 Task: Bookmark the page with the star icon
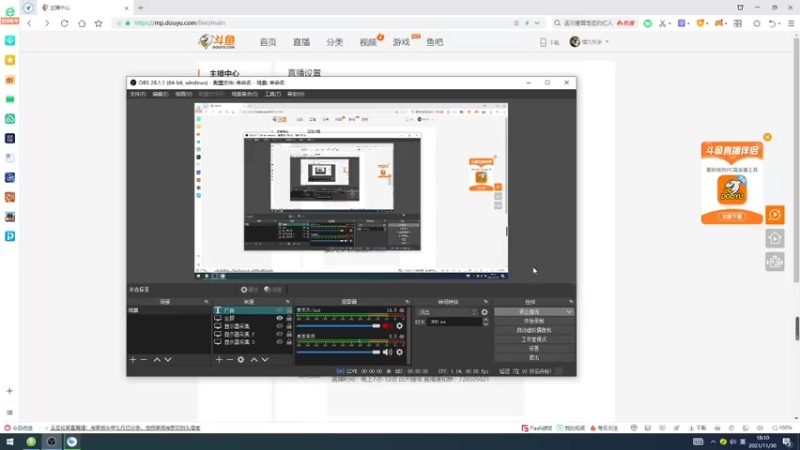click(98, 23)
